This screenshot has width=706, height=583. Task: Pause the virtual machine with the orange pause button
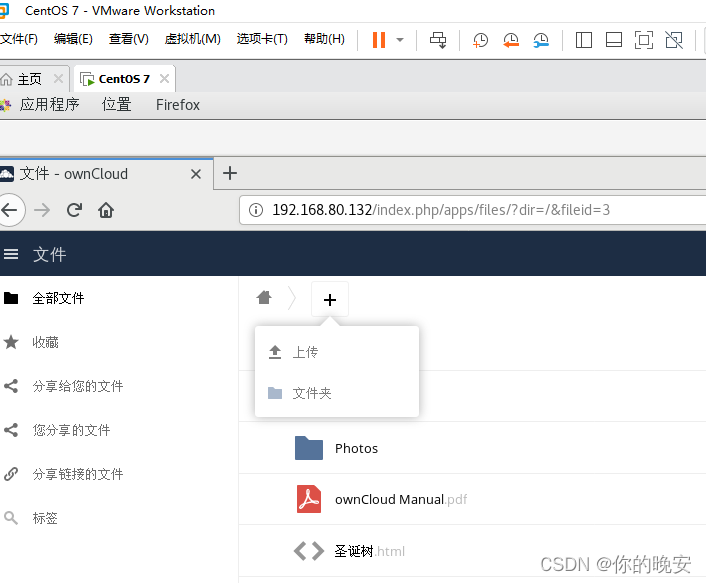[x=379, y=40]
